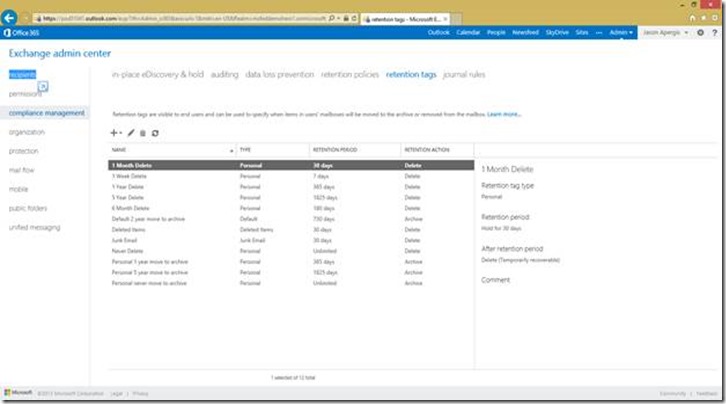
Task: Refresh the retention tags list
Action: 155,133
